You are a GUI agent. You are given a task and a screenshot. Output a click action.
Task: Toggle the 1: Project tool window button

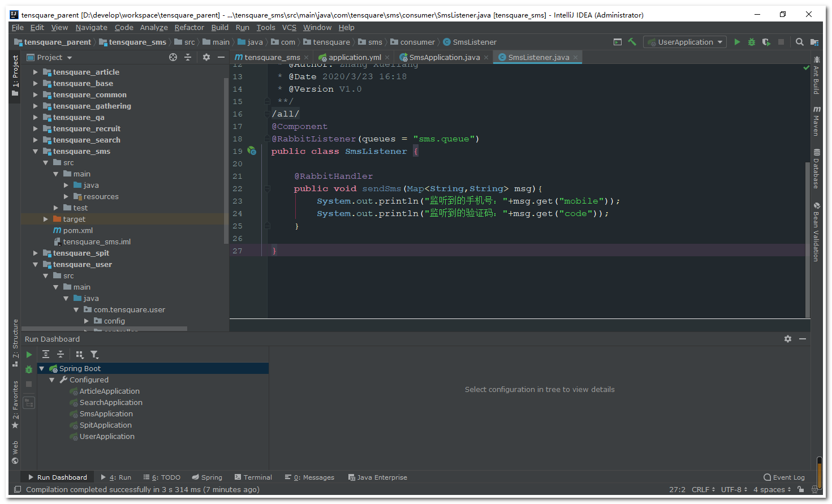tap(15, 76)
